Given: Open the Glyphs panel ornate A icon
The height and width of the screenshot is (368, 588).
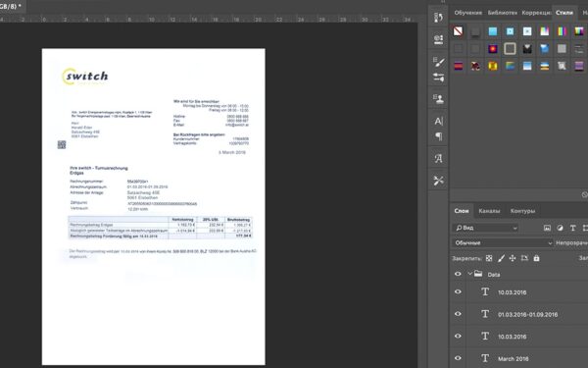Looking at the screenshot, I should pos(438,158).
